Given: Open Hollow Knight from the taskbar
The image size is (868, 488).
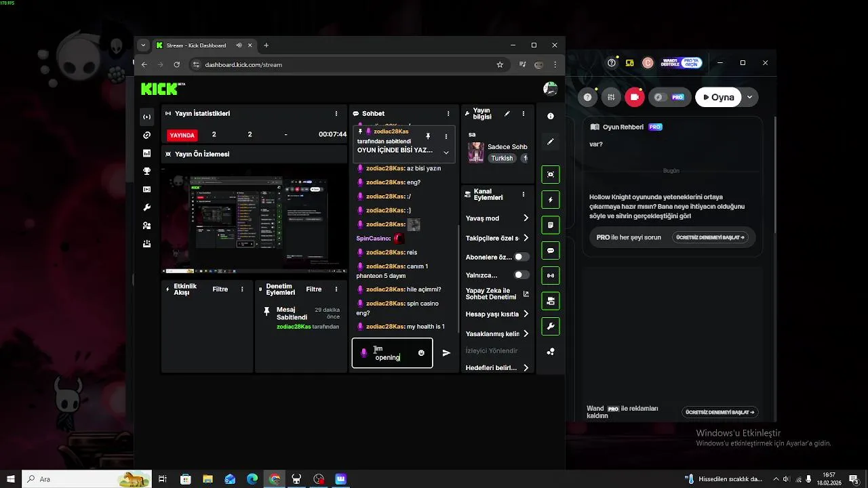Looking at the screenshot, I should click(x=296, y=479).
